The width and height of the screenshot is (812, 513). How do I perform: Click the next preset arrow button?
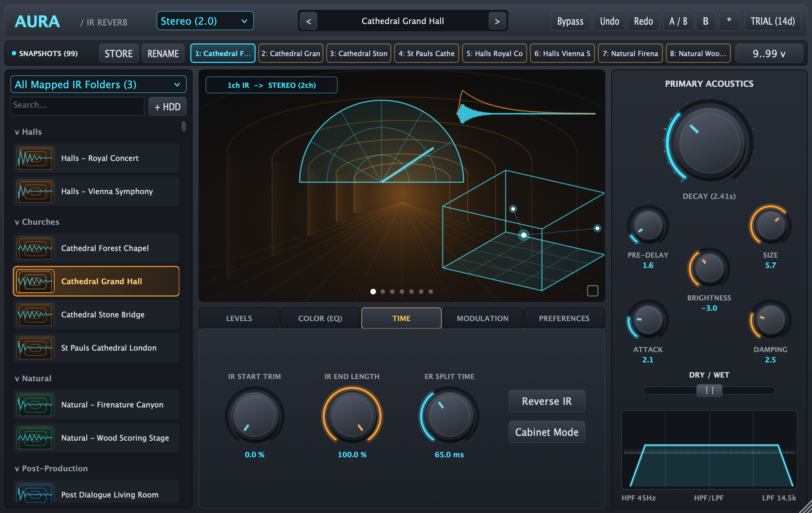pyautogui.click(x=497, y=21)
